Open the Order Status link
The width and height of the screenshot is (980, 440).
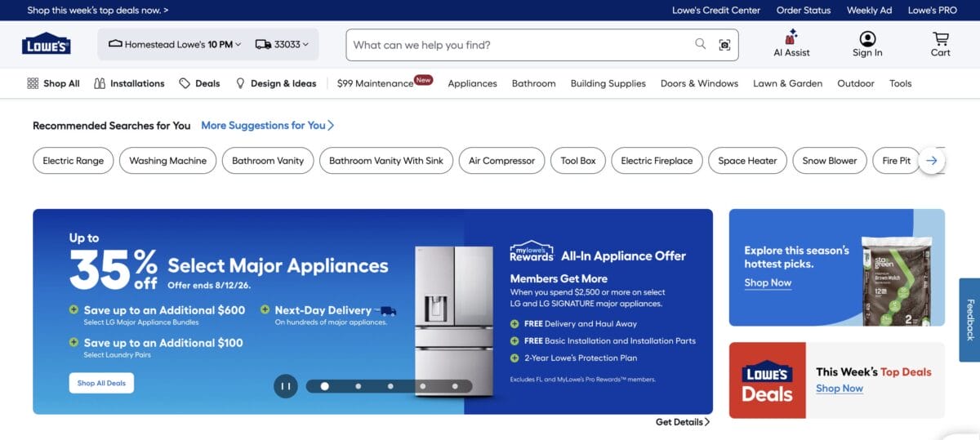tap(804, 11)
